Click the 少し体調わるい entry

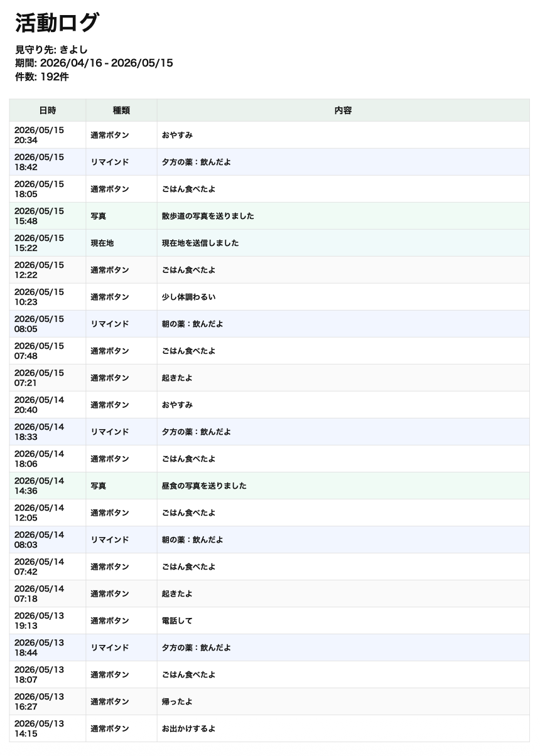pos(189,297)
